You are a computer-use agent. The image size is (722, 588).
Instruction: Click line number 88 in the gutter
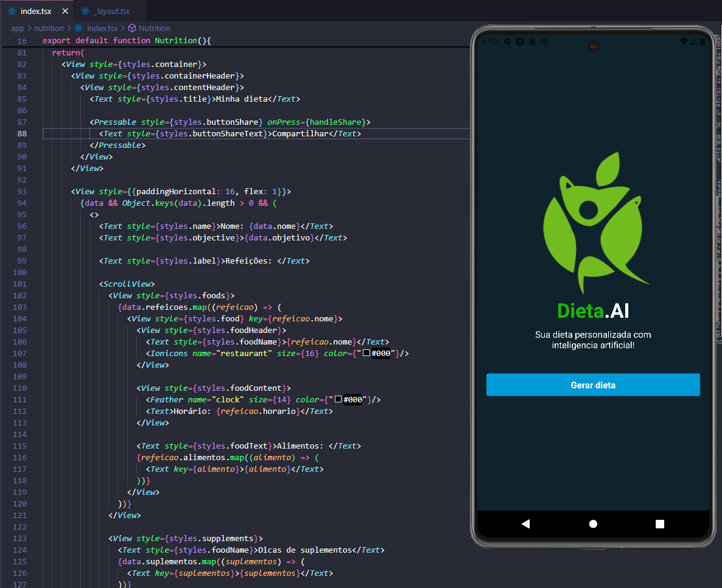pyautogui.click(x=22, y=133)
